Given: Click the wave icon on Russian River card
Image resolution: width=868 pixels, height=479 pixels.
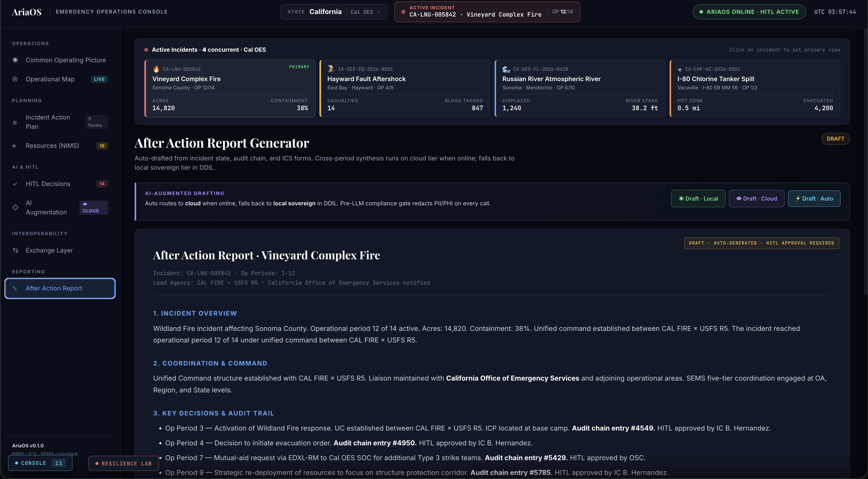Looking at the screenshot, I should (506, 69).
